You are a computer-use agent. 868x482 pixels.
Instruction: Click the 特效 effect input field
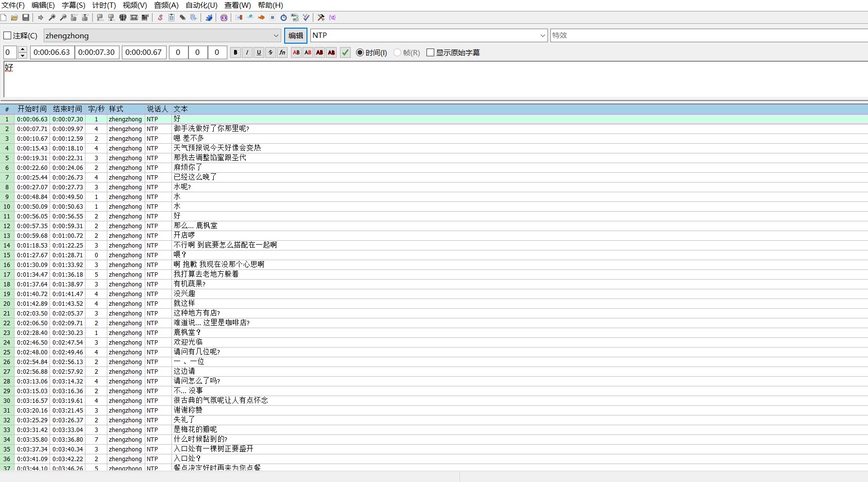click(x=709, y=35)
